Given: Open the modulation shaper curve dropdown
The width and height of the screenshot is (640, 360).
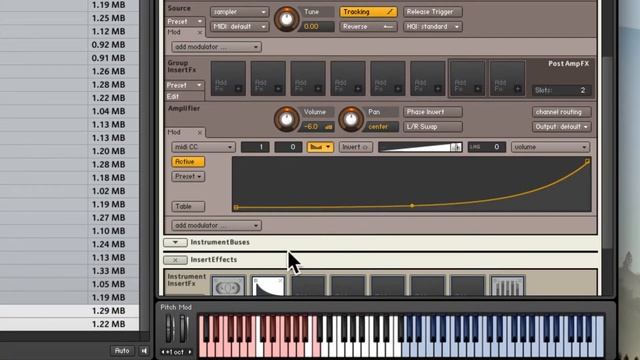Looking at the screenshot, I should pos(320,147).
